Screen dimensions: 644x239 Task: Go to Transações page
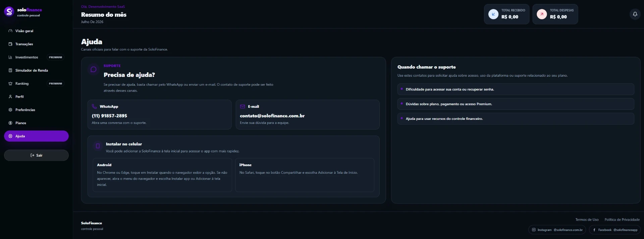click(x=36, y=44)
